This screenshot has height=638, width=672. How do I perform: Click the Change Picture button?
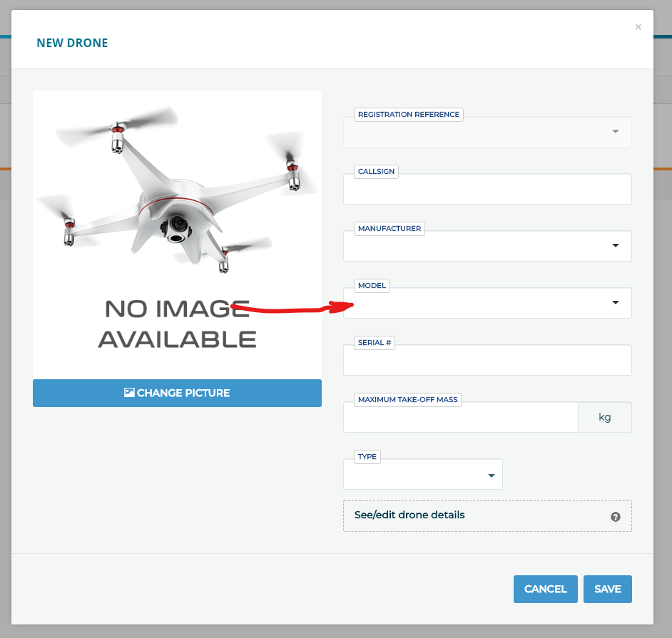(176, 392)
